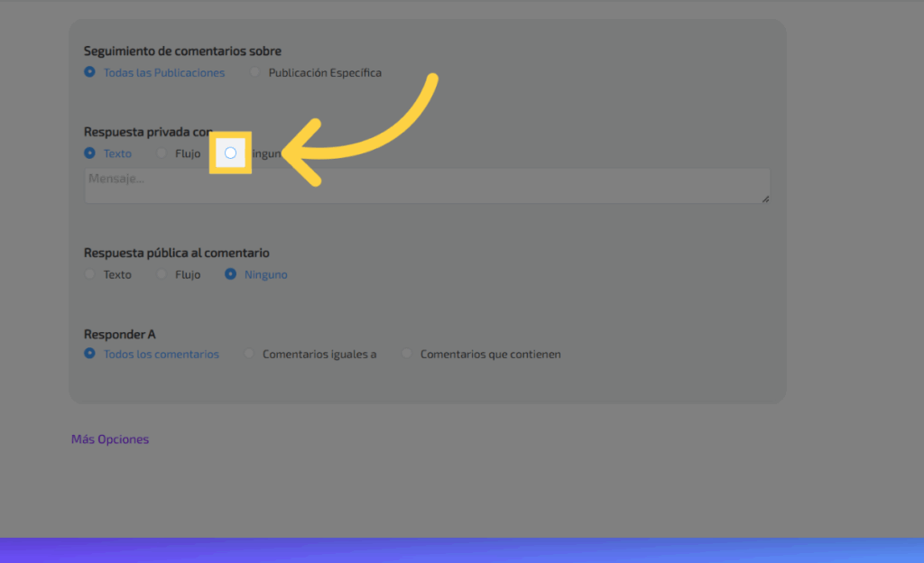Click the 'Todas las Publicaciones' label text

[164, 73]
